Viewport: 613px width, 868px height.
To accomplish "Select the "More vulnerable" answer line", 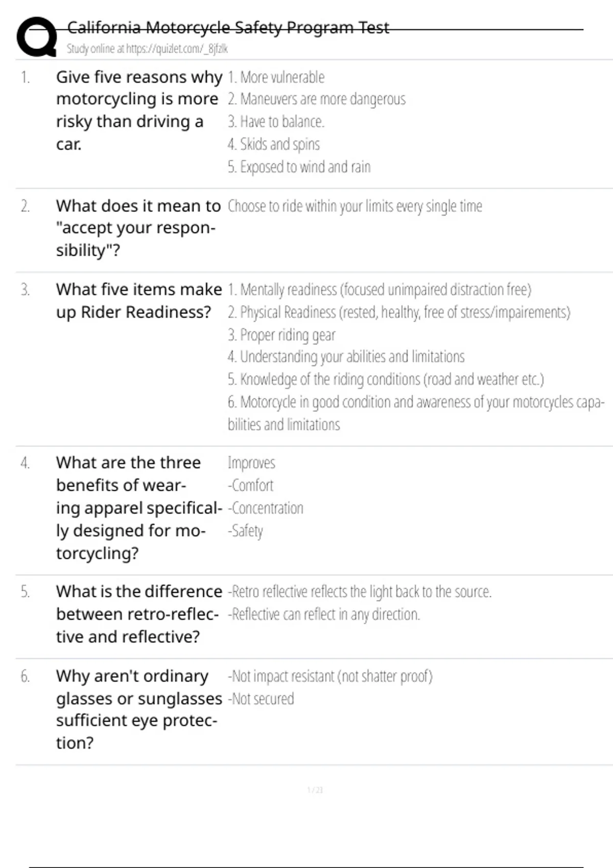I will [276, 78].
